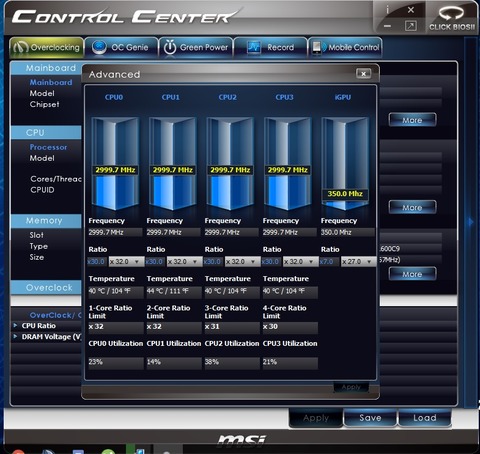The image size is (480, 454).
Task: Click the iGPU frequency 350.0 Mhz field
Action: 347,232
